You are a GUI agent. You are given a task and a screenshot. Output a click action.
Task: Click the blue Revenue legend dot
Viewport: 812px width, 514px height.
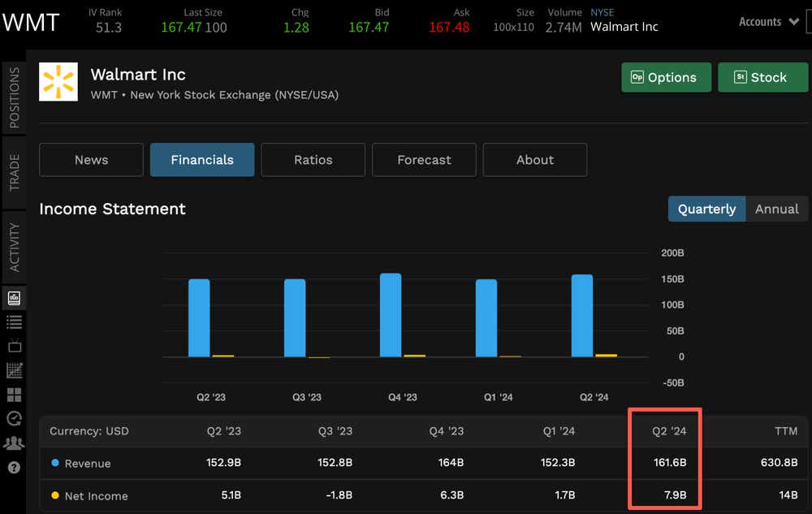click(x=55, y=463)
